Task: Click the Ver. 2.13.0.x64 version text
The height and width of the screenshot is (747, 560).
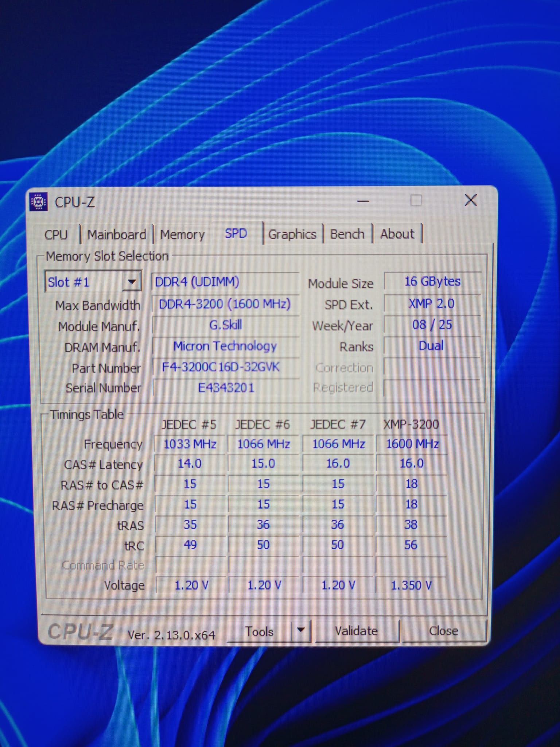Action: 171,635
